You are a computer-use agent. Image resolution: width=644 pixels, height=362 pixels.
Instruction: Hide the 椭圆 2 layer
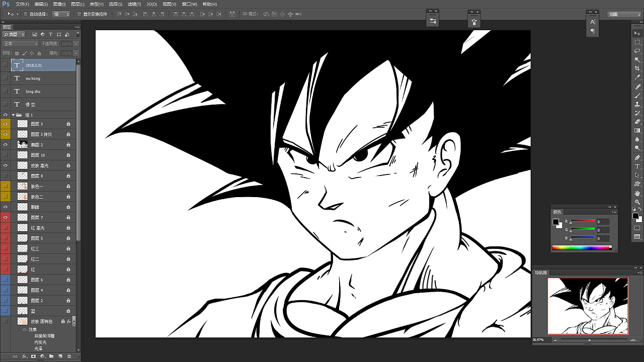pos(6,145)
